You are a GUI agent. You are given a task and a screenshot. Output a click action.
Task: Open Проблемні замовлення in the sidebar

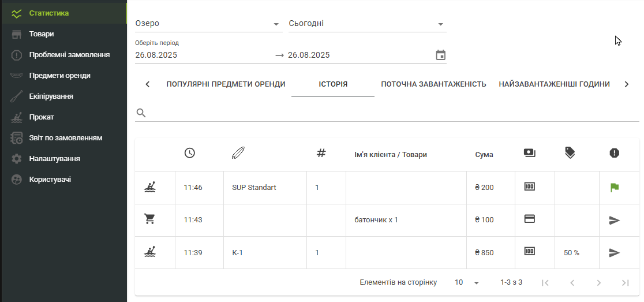69,55
